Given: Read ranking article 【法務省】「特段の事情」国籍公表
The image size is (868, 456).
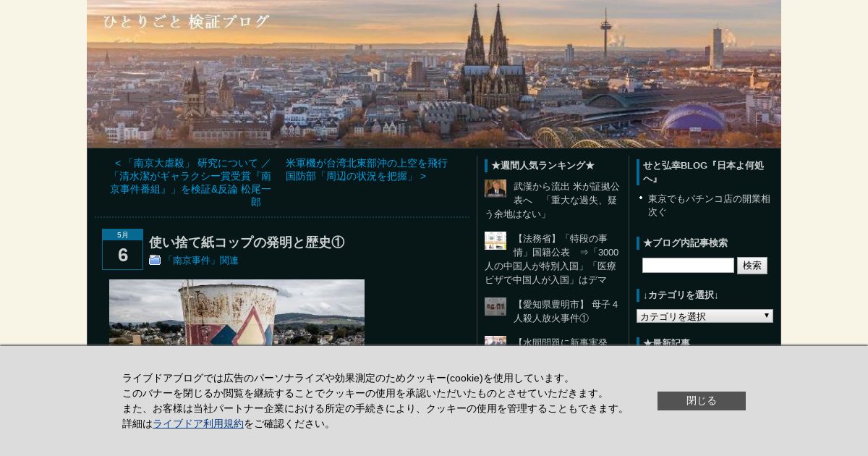Looking at the screenshot, I should click(552, 259).
